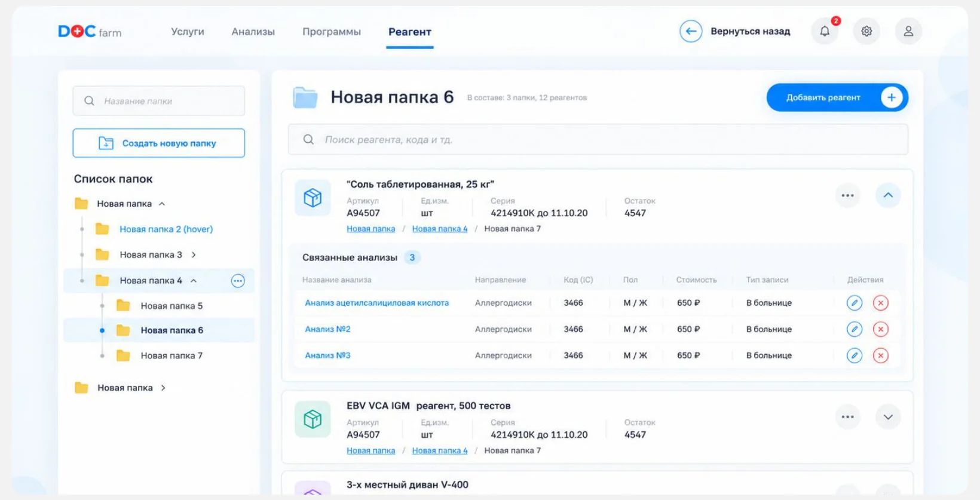Open user profile icon
The width and height of the screenshot is (980, 500).
908,31
